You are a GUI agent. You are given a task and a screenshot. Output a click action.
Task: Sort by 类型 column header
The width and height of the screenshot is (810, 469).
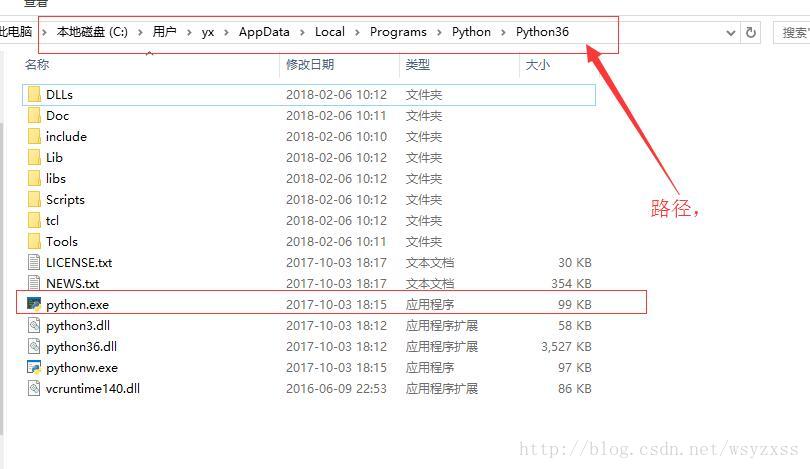pyautogui.click(x=417, y=65)
